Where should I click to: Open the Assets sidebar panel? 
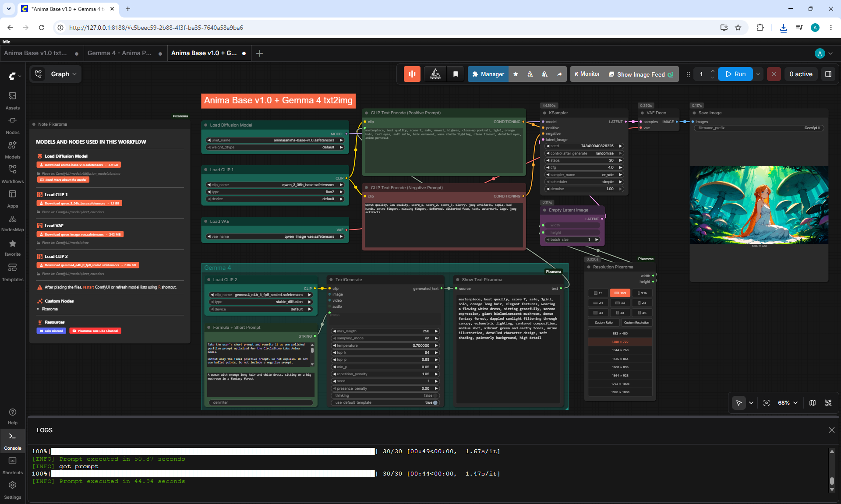(13, 100)
